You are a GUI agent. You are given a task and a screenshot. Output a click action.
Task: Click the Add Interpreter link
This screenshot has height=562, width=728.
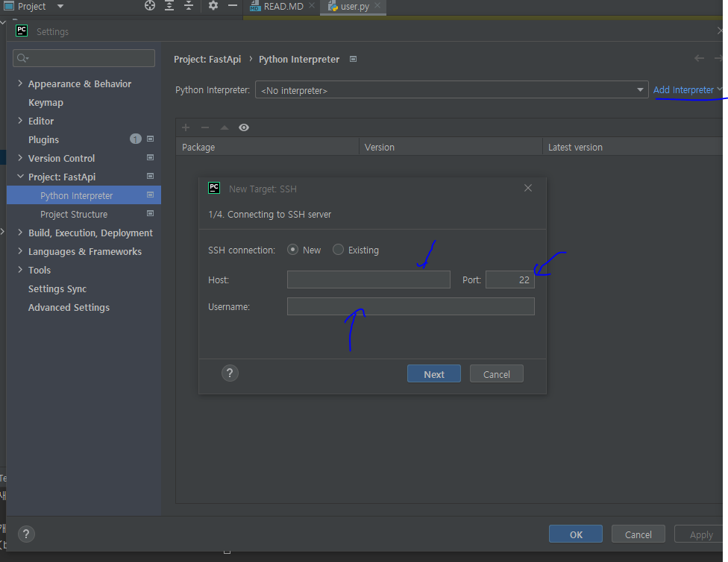coord(683,89)
